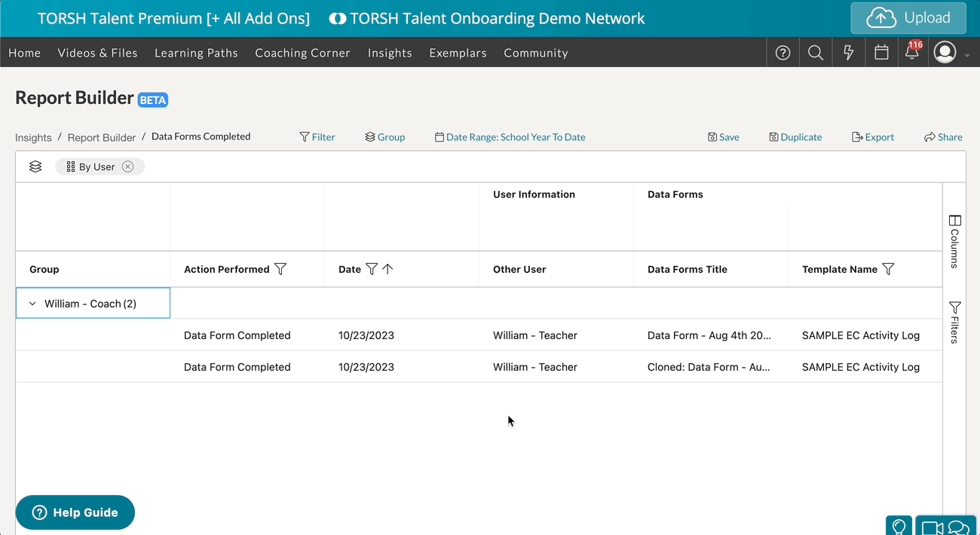Screen dimensions: 980x535
Task: Open the user profile avatar dropdown
Action: [951, 53]
